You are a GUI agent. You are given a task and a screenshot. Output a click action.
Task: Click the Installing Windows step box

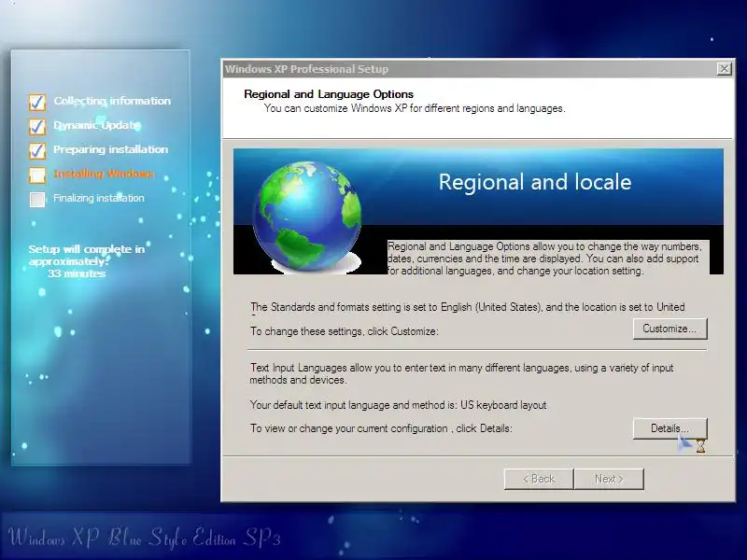point(37,175)
